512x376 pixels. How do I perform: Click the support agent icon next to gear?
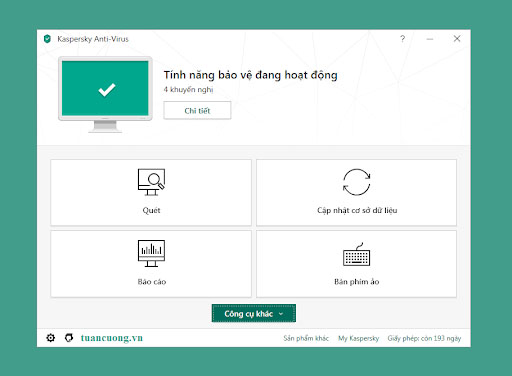click(x=69, y=338)
